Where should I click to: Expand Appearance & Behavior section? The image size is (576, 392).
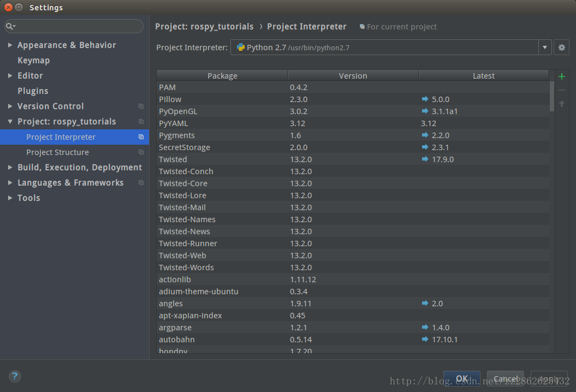tap(10, 45)
